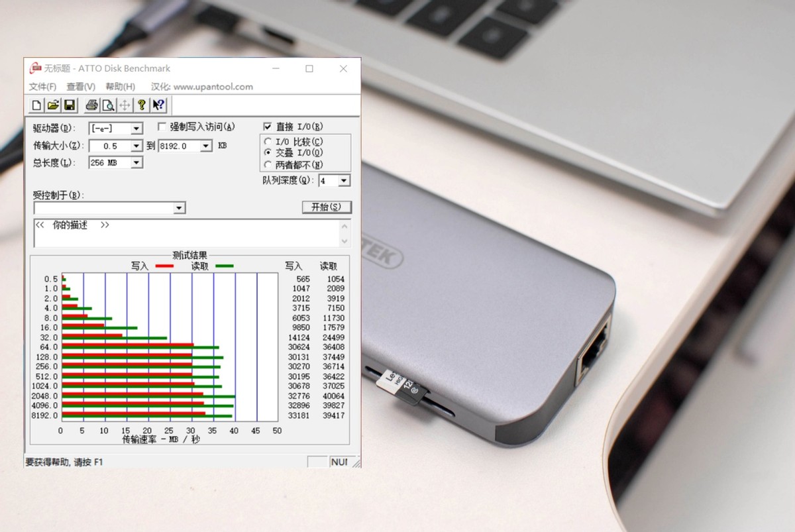Screen dimensions: 795x532
Task: Click the yellow question mark Help icon
Action: (141, 105)
